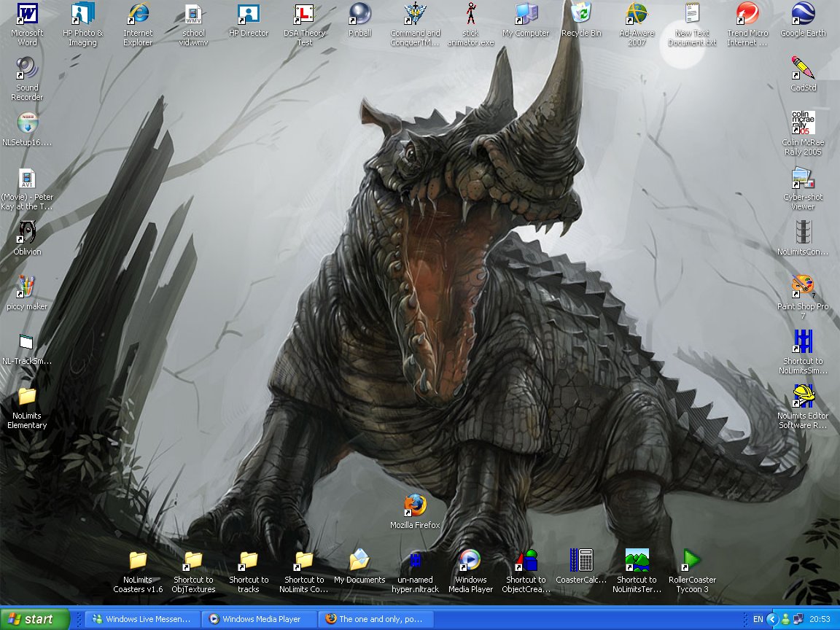Viewport: 840px width, 630px height.
Task: Select the NL-TrackSm... desktop icon
Action: [x=27, y=342]
